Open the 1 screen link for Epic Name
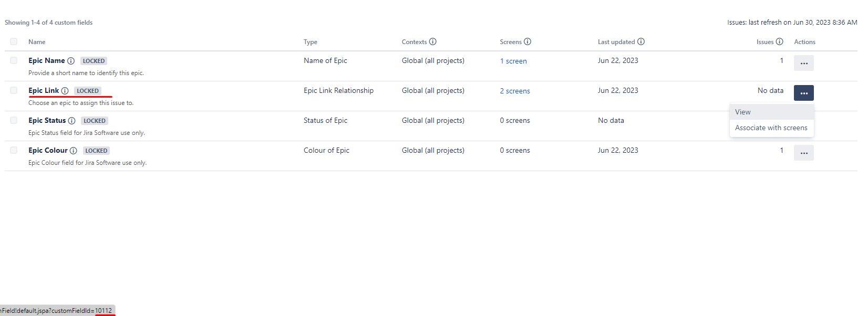The width and height of the screenshot is (868, 316). coord(513,60)
